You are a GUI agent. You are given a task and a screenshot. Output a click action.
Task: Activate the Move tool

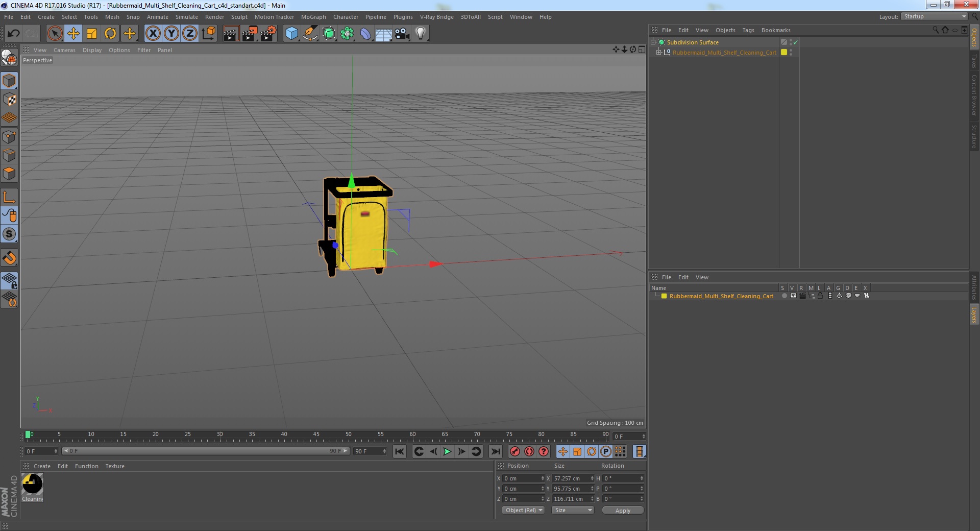[73, 34]
